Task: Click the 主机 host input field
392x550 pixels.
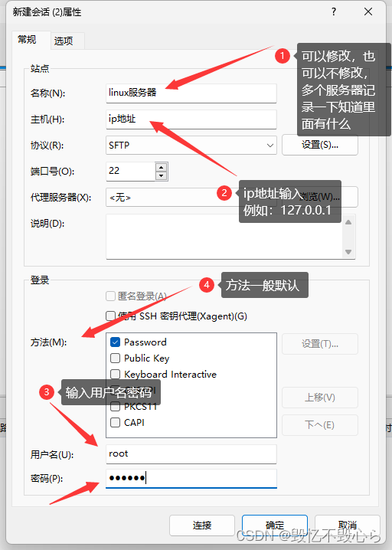Action: pyautogui.click(x=191, y=119)
